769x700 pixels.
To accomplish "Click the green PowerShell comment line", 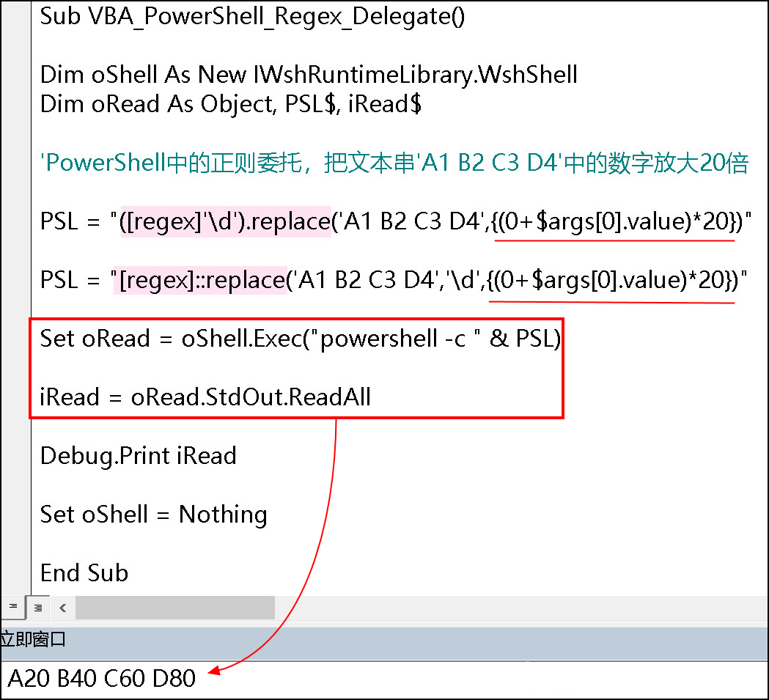I will pyautogui.click(x=394, y=163).
